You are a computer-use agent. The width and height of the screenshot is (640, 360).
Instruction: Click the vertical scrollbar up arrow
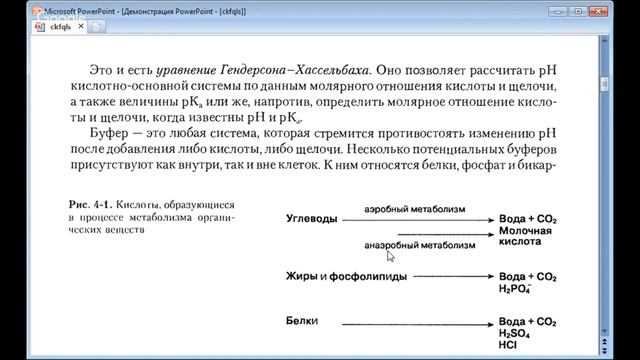[604, 41]
